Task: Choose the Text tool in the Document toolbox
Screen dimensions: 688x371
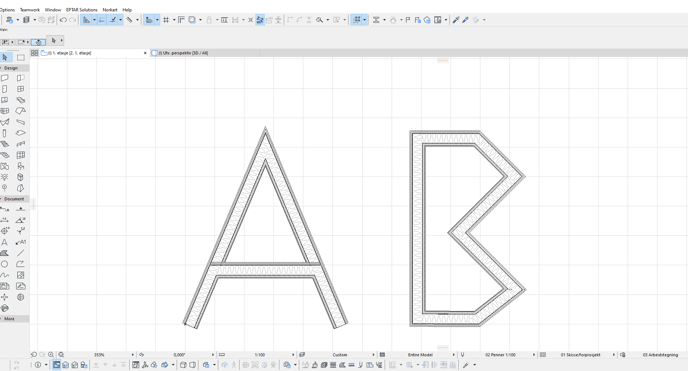Action: click(5, 242)
